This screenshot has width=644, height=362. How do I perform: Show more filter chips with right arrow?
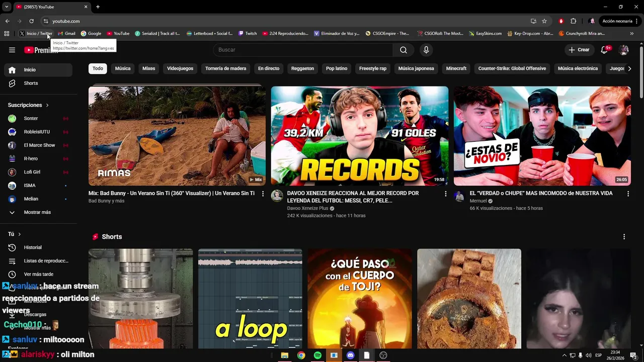tap(629, 68)
